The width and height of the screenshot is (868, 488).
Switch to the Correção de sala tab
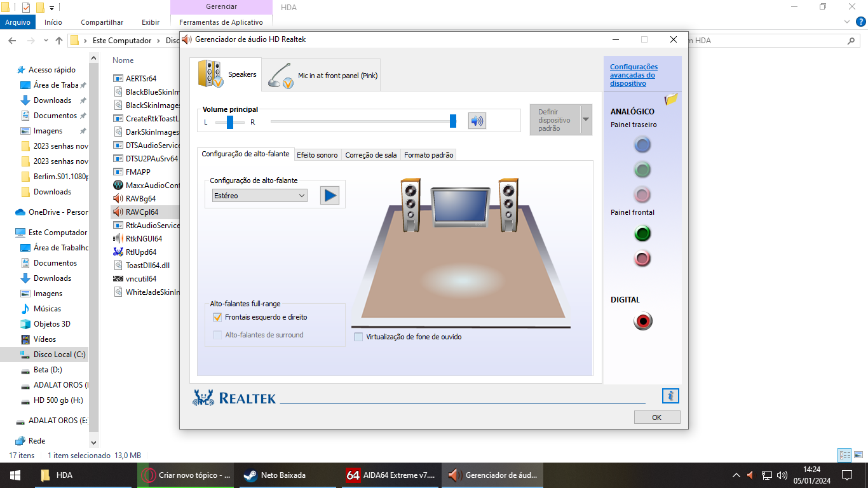(x=371, y=155)
